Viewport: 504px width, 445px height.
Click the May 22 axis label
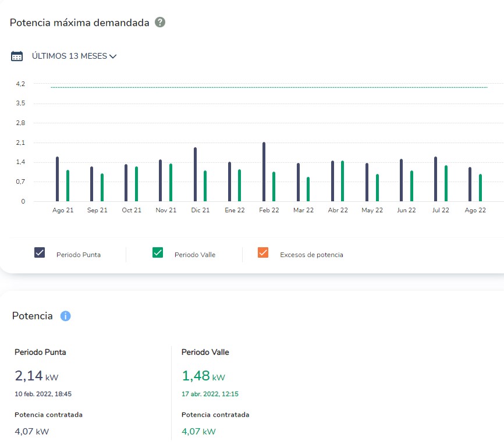click(x=372, y=210)
